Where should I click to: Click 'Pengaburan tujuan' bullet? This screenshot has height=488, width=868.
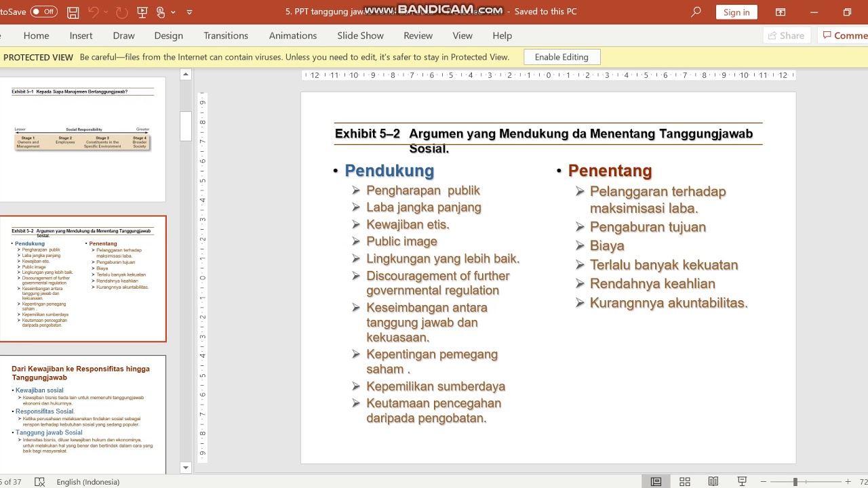[x=648, y=227]
